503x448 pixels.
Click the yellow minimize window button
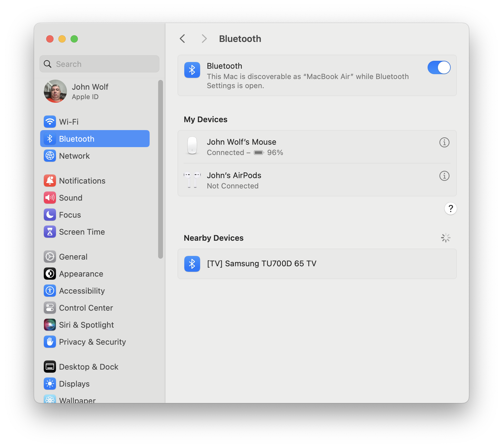(62, 39)
